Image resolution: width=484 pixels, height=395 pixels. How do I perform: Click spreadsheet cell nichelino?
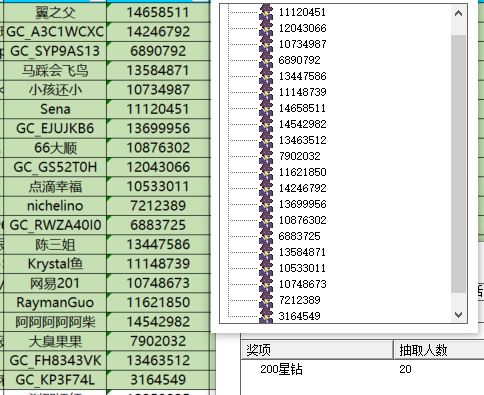click(x=55, y=206)
